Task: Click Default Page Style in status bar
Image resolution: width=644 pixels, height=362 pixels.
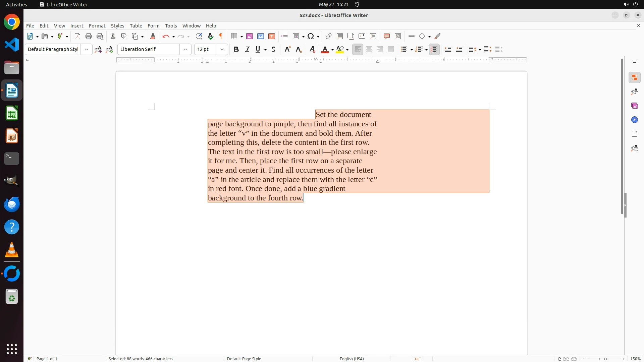Action: tap(244, 359)
